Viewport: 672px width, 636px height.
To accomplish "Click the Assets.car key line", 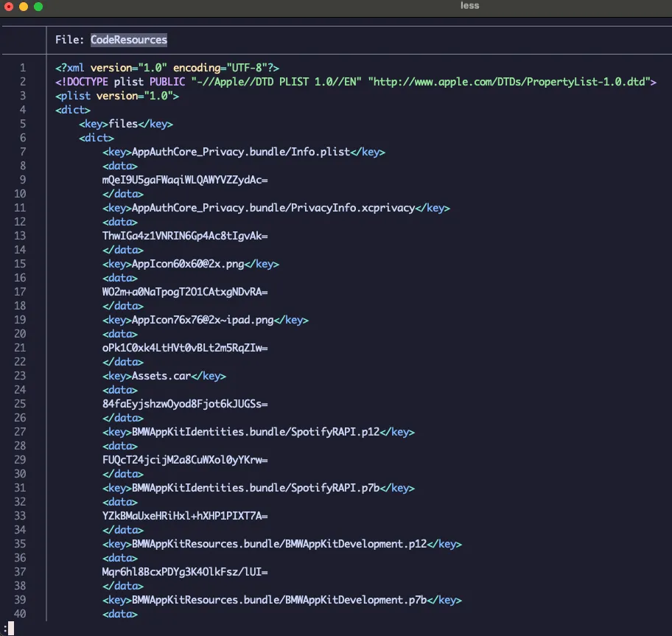I will 164,376.
